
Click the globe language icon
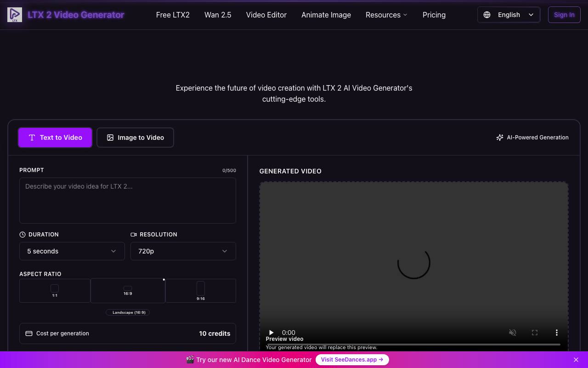(487, 15)
